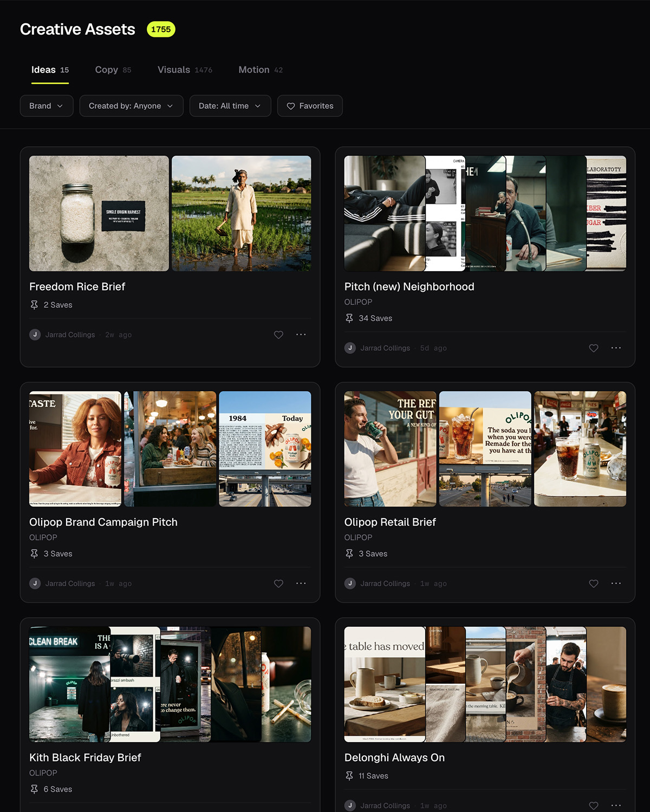The height and width of the screenshot is (812, 650).
Task: Open the CLEAN BREAK neon thumbnail
Action: (x=69, y=684)
